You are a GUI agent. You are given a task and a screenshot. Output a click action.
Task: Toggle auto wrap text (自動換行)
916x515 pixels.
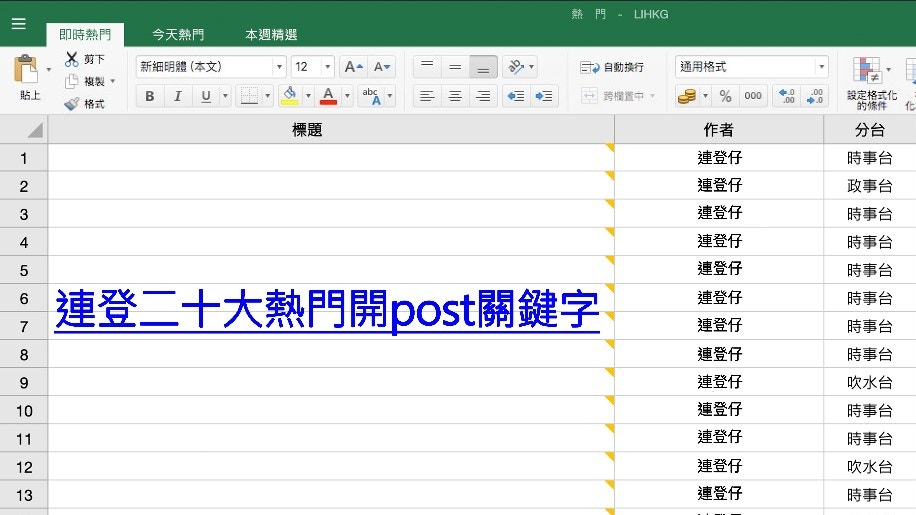tap(613, 67)
